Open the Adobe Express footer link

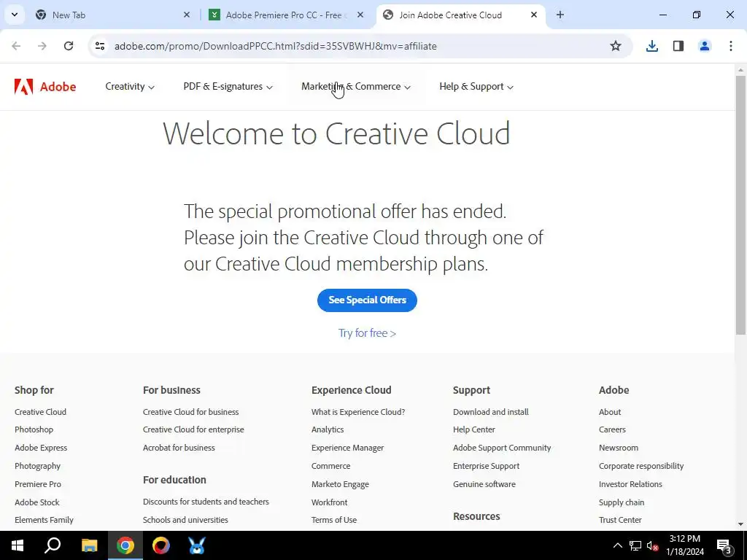pos(41,448)
